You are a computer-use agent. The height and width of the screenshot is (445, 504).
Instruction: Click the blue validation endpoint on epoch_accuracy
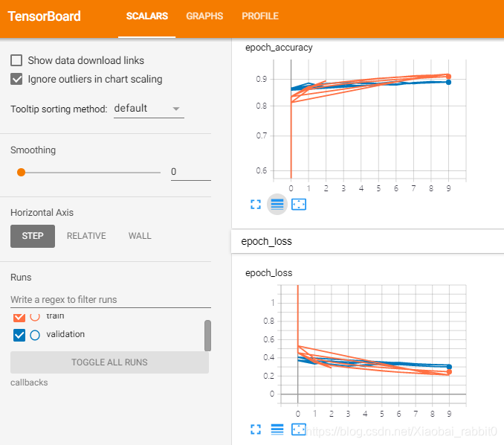pyautogui.click(x=448, y=83)
